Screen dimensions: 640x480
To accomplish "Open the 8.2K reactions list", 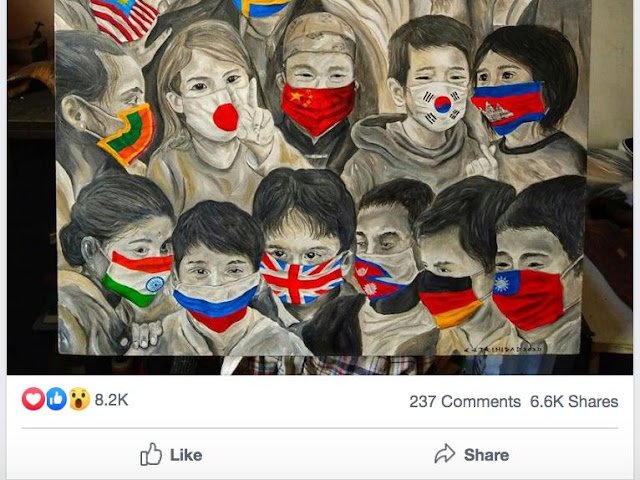I will [x=111, y=400].
